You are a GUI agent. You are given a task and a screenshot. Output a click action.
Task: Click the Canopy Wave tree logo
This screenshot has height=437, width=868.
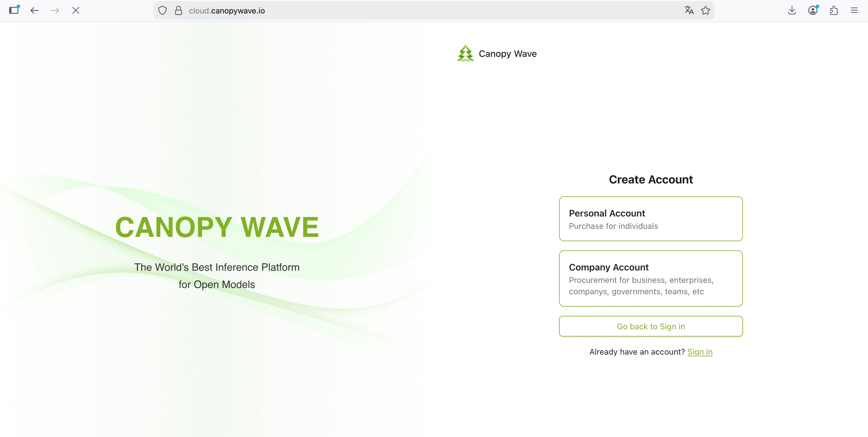[465, 54]
